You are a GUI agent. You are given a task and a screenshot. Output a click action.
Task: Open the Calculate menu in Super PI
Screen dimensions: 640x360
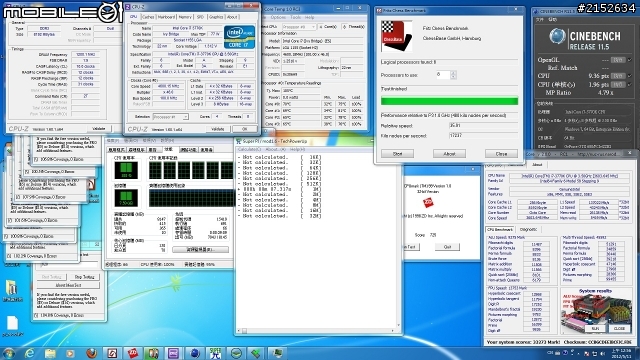[x=249, y=149]
